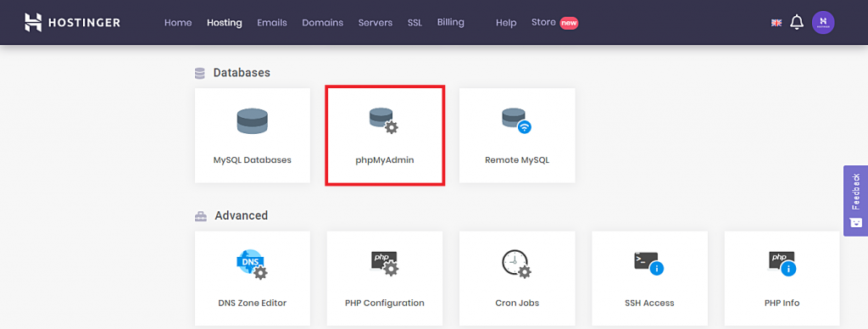Screen dimensions: 868x329
Task: Change language via the UK flag icon
Action: 776,23
